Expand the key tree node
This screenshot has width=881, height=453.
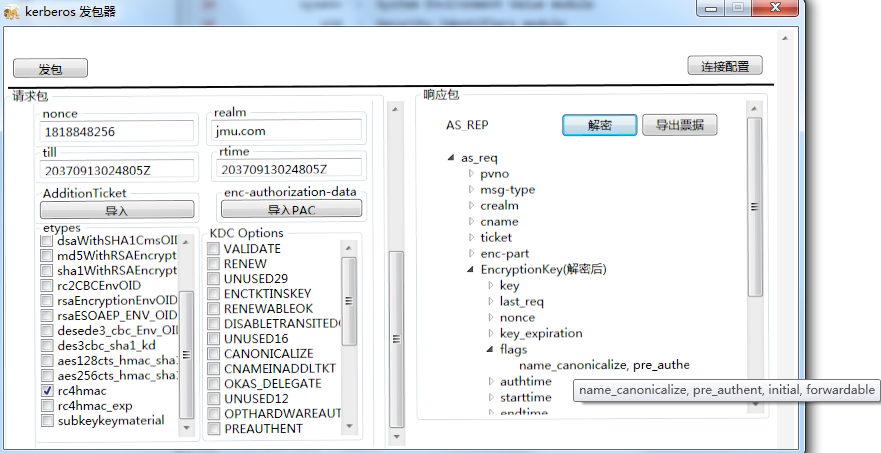[491, 286]
